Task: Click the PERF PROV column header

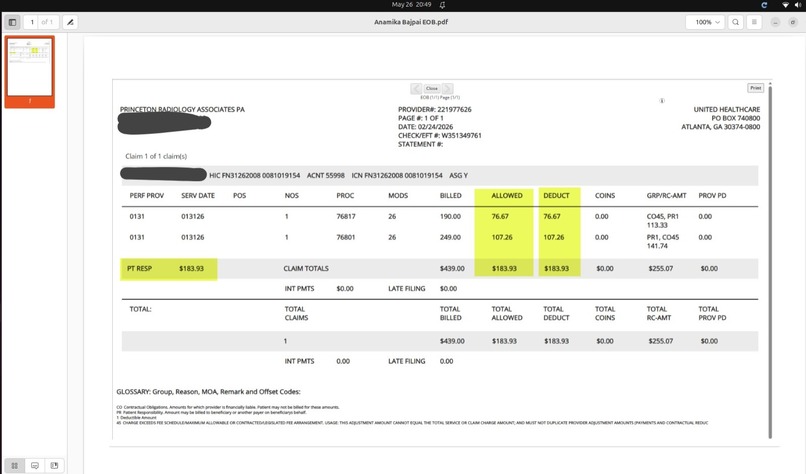Action: point(146,196)
